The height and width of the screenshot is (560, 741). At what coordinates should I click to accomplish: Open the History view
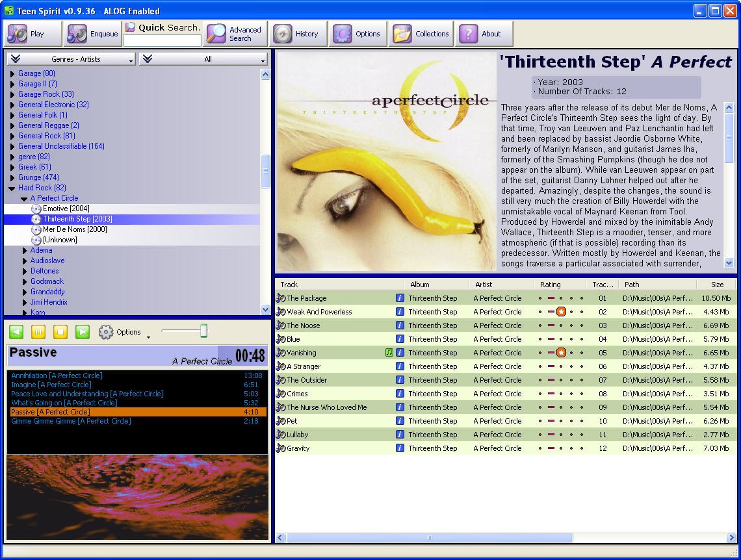[x=298, y=34]
